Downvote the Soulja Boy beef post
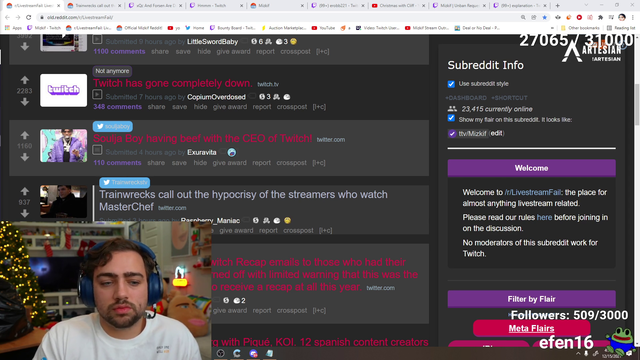The width and height of the screenshot is (640, 360). [24, 157]
